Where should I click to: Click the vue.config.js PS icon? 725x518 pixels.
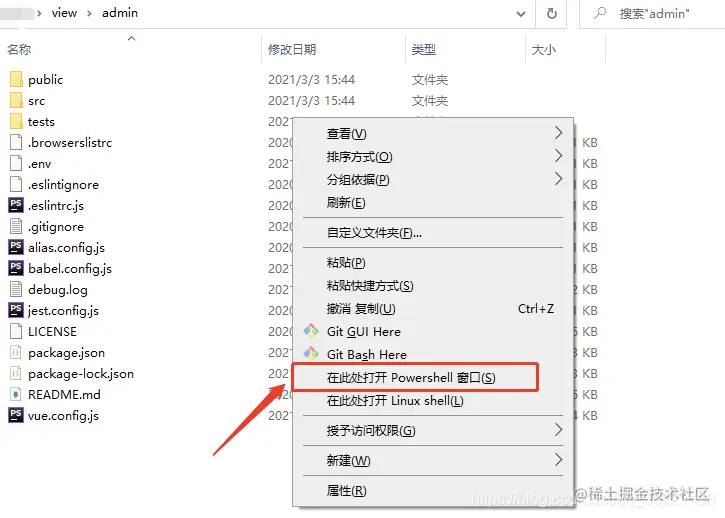coord(16,415)
